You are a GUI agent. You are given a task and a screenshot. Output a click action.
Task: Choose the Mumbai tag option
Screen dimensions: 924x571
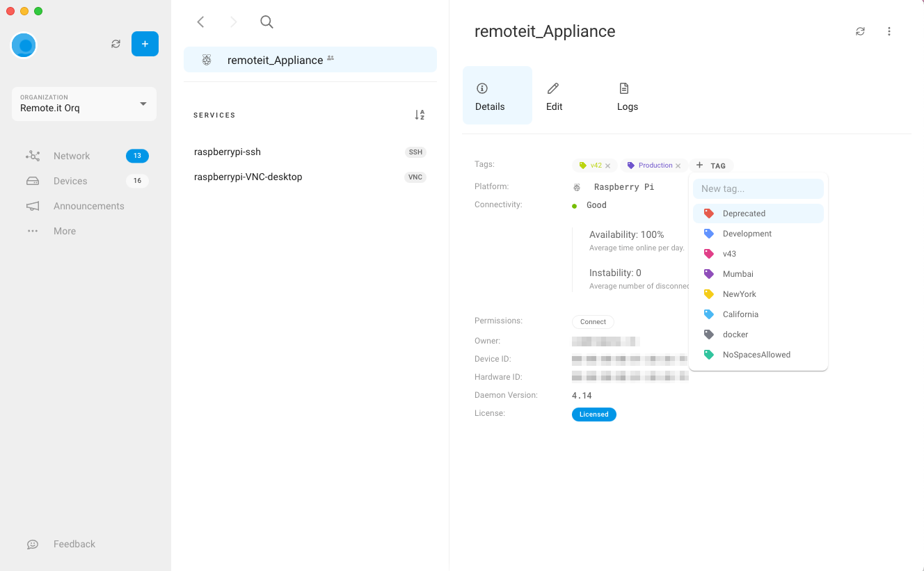(758, 274)
